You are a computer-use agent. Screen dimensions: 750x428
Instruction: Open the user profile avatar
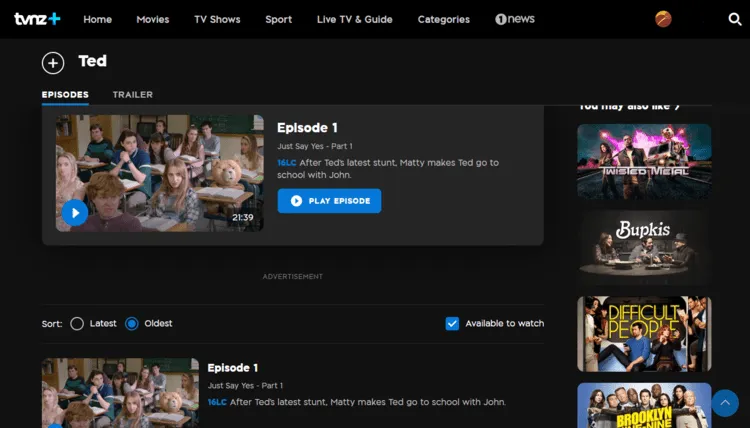pyautogui.click(x=664, y=19)
